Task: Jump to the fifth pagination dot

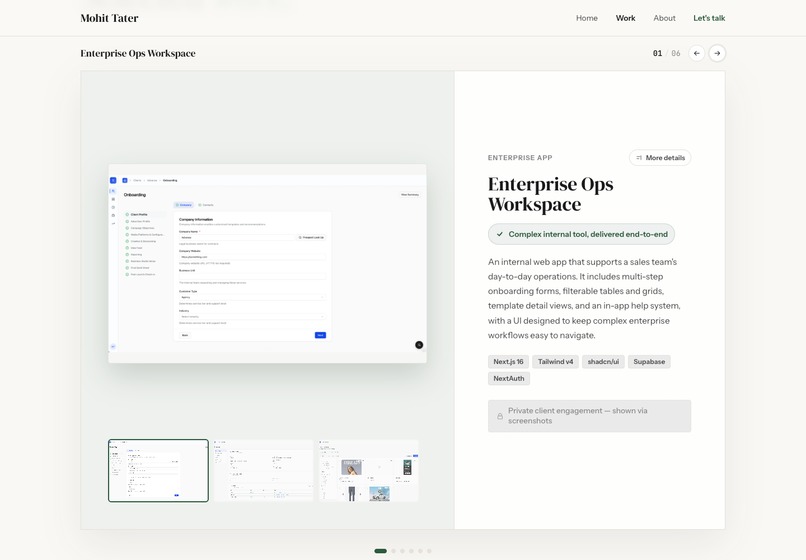Action: [420, 551]
